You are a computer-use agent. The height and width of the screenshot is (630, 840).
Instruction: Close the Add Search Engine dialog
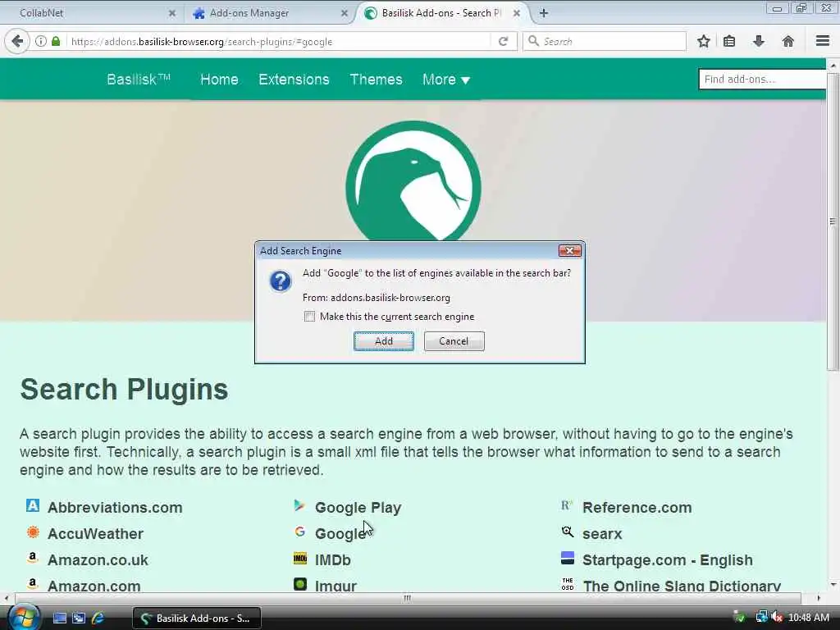[569, 251]
